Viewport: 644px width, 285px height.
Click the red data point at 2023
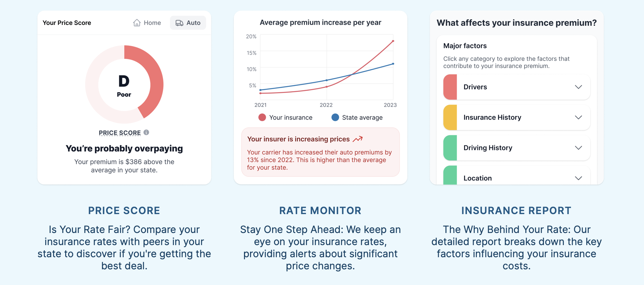click(x=393, y=41)
